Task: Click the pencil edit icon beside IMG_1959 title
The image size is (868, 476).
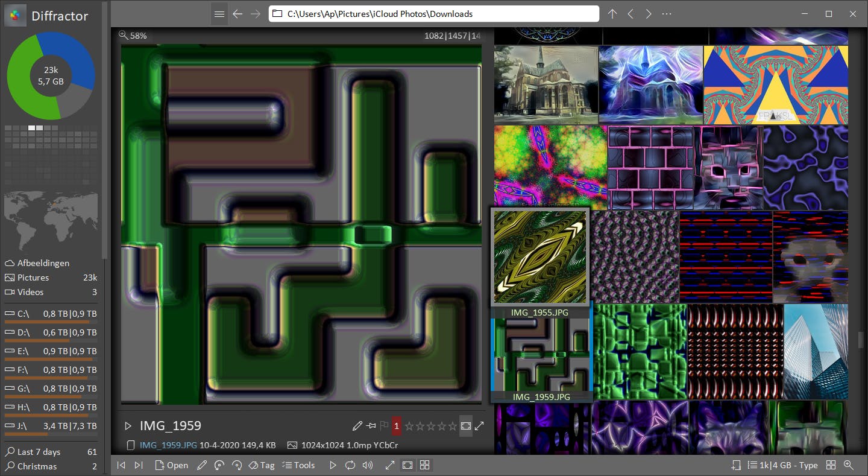Action: click(x=357, y=426)
